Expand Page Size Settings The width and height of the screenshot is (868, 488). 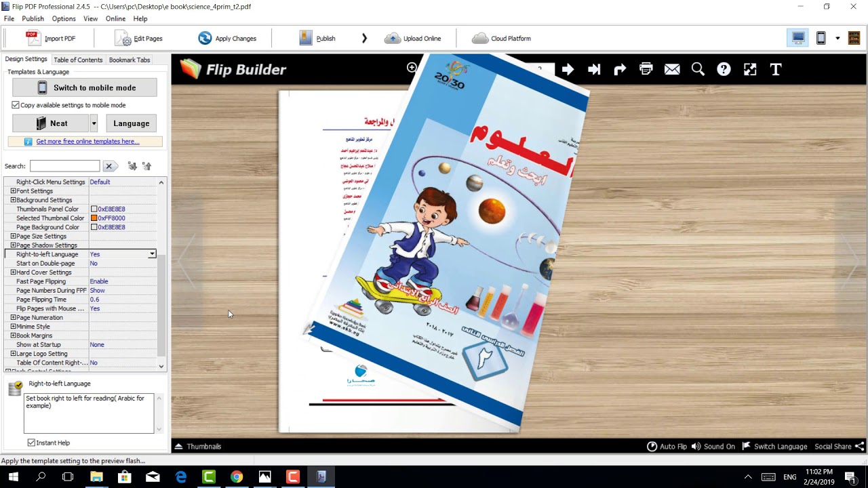pos(13,236)
